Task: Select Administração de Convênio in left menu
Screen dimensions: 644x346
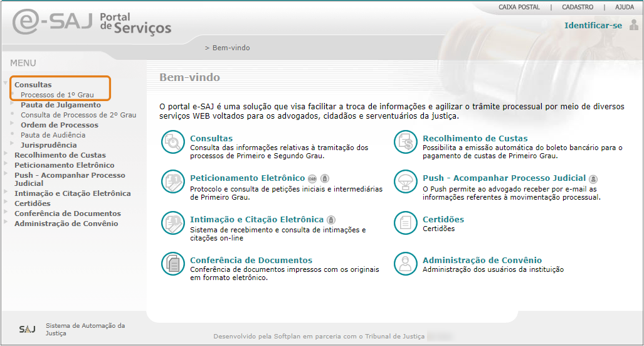Action: 66,224
